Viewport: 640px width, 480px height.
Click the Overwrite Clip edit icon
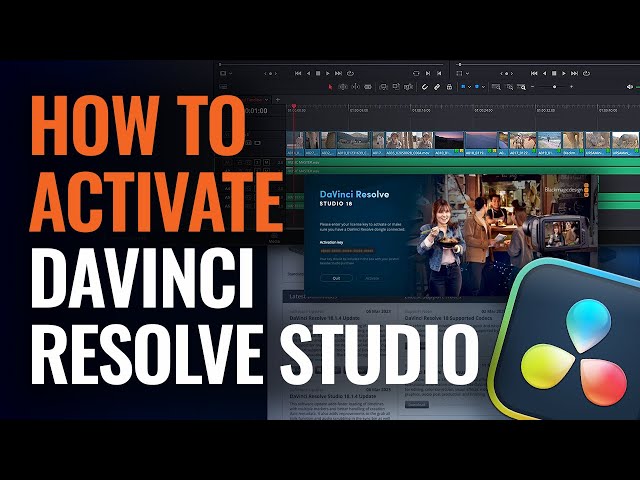(x=396, y=87)
